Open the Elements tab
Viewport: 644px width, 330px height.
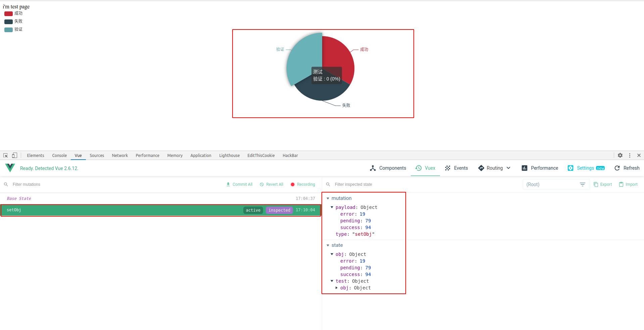click(x=36, y=155)
